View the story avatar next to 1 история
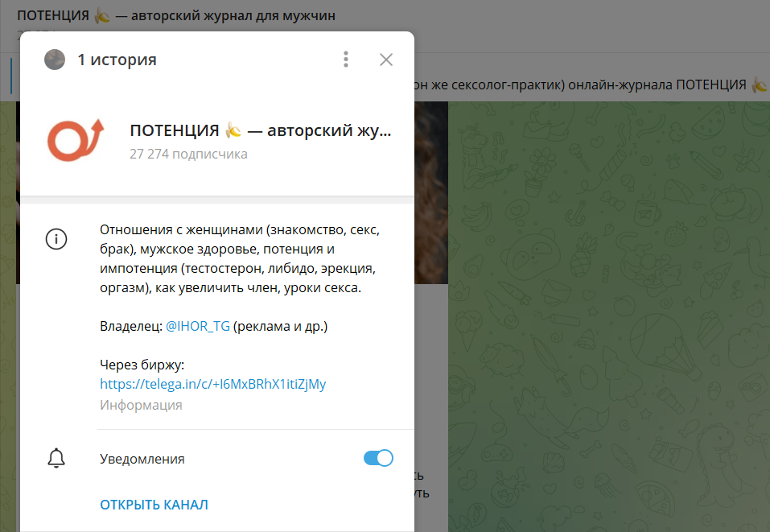The image size is (770, 532). pos(55,60)
